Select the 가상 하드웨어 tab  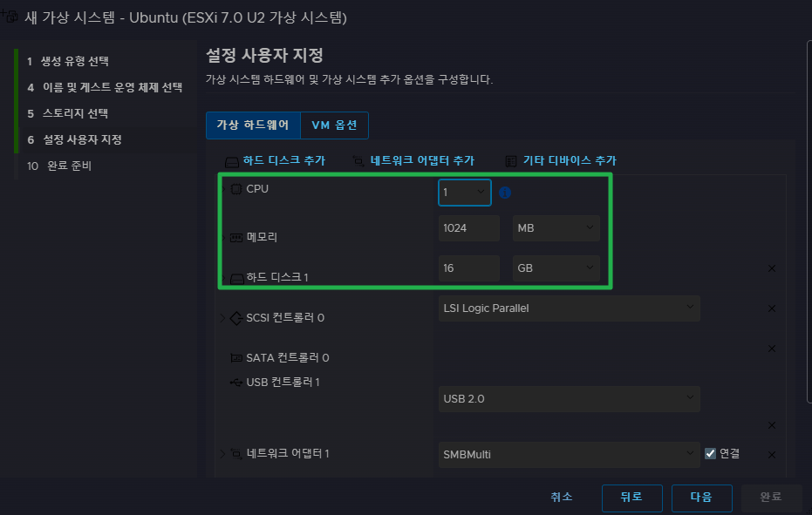pos(253,125)
